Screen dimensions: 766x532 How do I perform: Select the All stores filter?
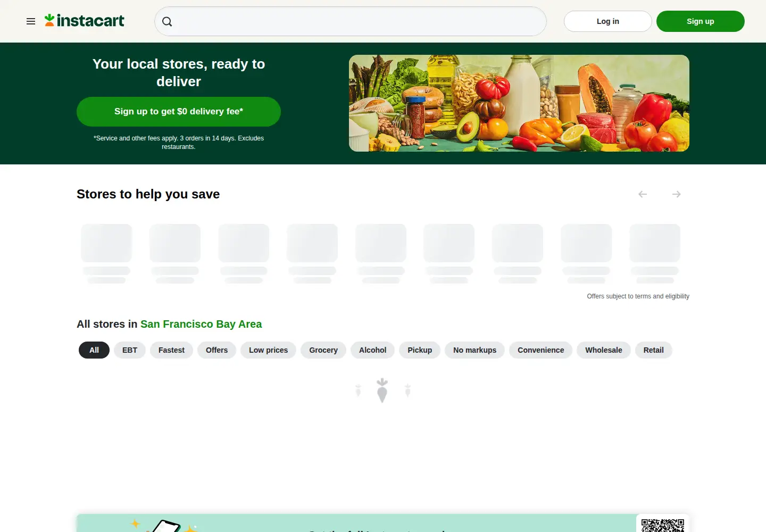pos(94,350)
